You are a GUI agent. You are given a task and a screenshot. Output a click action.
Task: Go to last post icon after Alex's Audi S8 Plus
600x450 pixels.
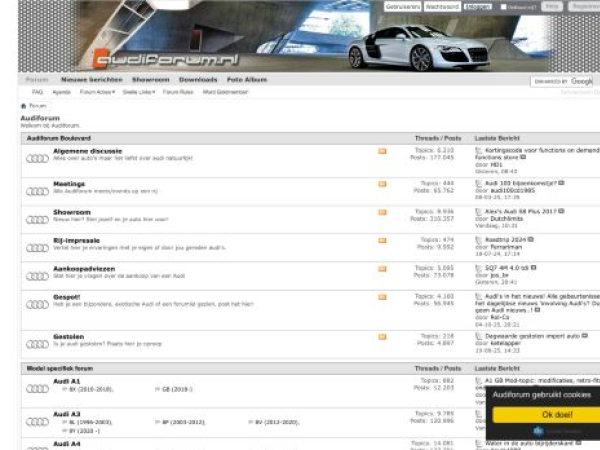(x=561, y=211)
